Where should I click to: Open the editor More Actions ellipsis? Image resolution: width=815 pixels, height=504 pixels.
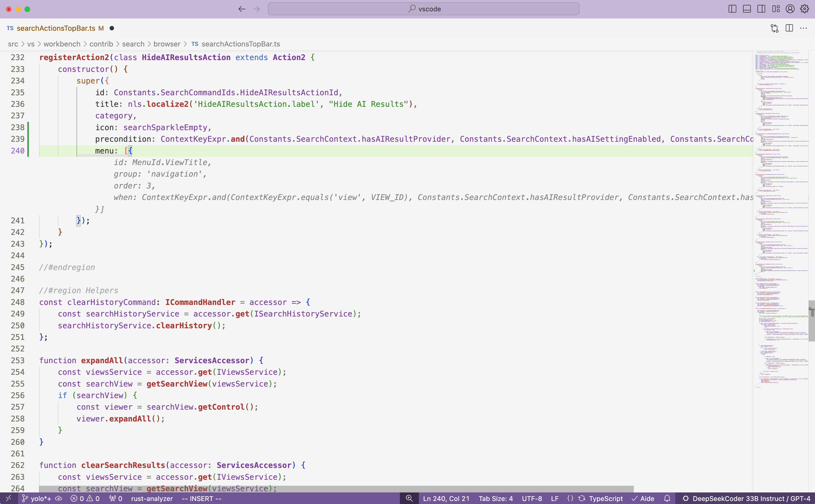[803, 28]
